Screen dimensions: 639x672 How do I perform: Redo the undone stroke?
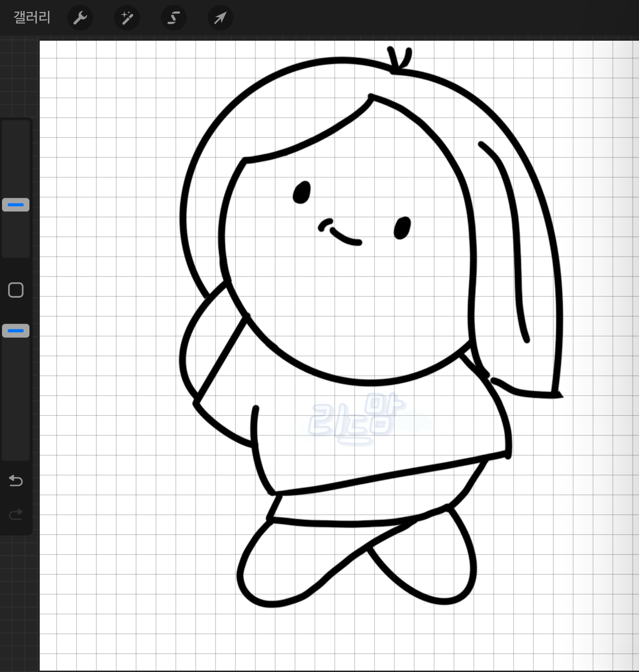tap(16, 514)
